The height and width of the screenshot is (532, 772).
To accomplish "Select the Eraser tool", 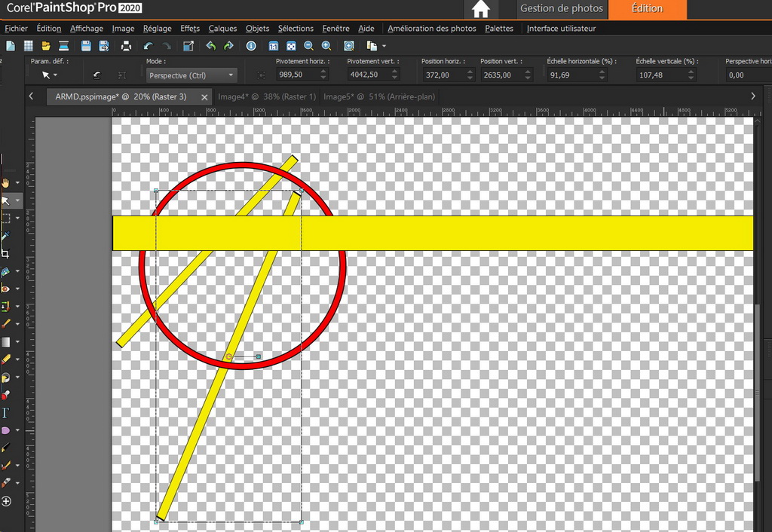I will (x=5, y=359).
